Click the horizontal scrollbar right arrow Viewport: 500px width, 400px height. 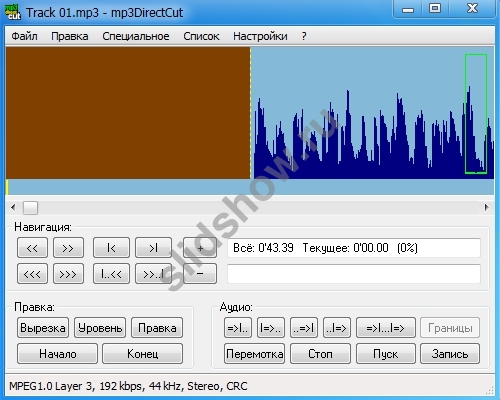tap(486, 207)
